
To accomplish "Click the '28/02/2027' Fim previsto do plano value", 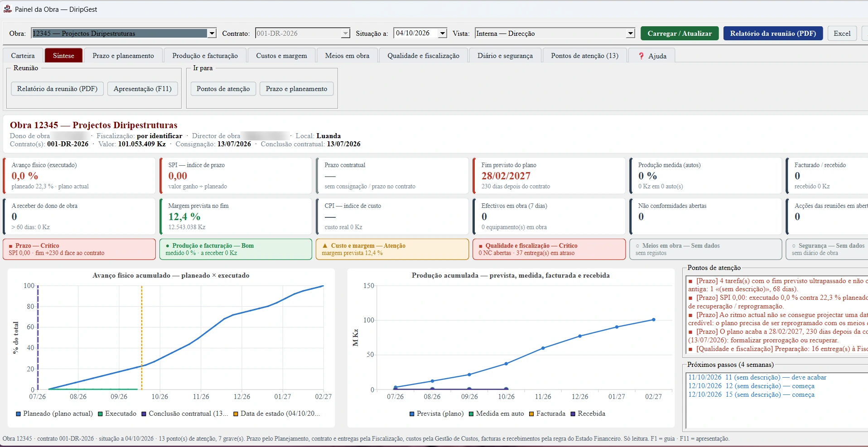I will tap(506, 176).
